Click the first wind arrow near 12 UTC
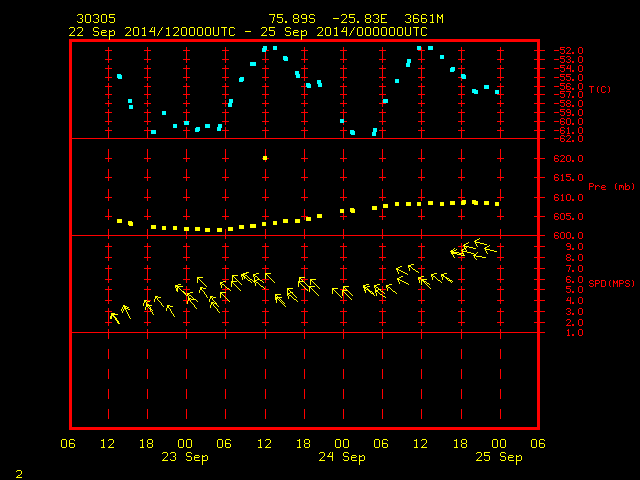640x480 pixels. (115, 318)
